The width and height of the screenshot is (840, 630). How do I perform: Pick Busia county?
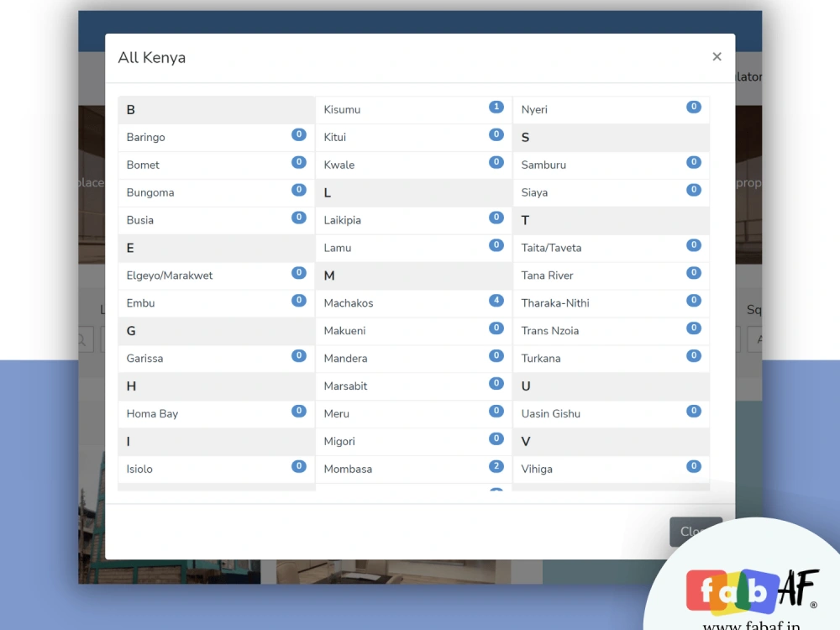[x=217, y=220]
